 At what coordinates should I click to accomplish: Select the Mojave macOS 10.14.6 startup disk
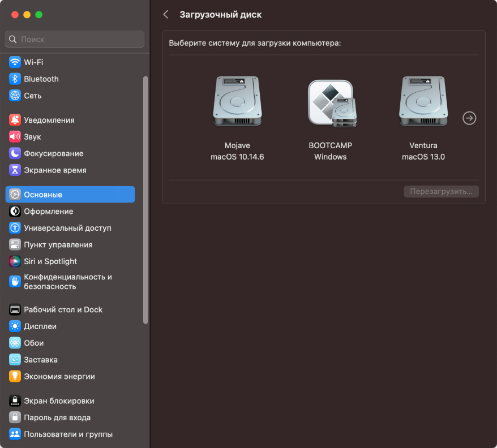pos(237,102)
